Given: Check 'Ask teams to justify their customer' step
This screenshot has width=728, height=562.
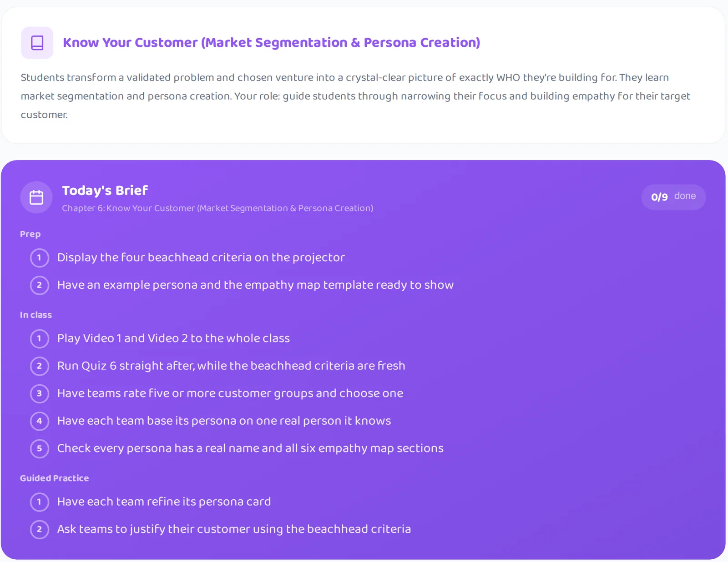Looking at the screenshot, I should pyautogui.click(x=40, y=529).
